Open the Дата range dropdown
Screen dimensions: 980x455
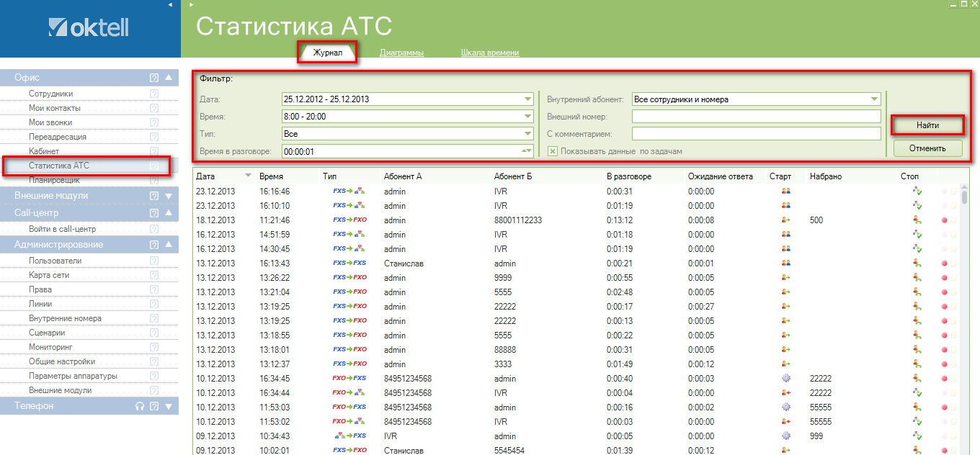(x=528, y=99)
